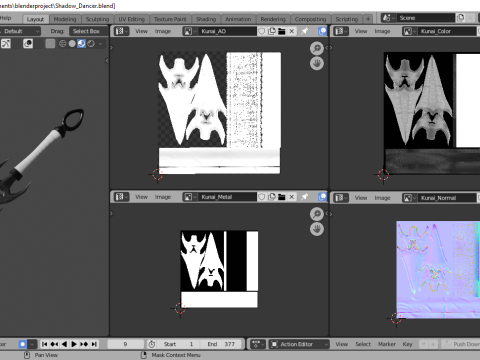Open the Scripting workspace tab
The width and height of the screenshot is (480, 360).
point(347,19)
